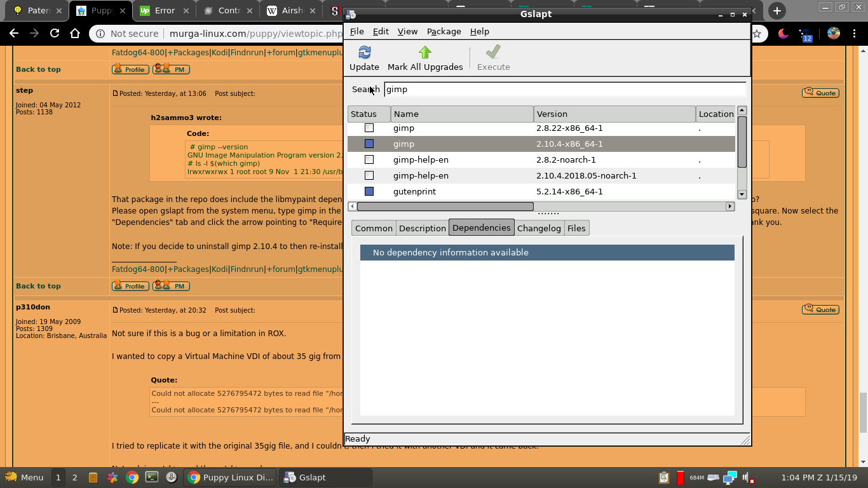Click the red battery tray indicator

(680, 477)
